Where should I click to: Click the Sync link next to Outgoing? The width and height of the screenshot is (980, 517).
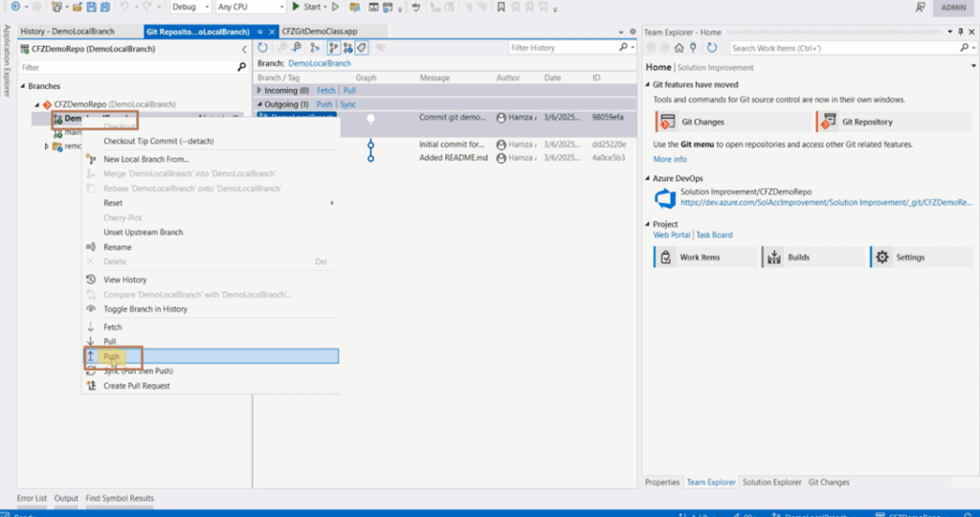pyautogui.click(x=348, y=104)
